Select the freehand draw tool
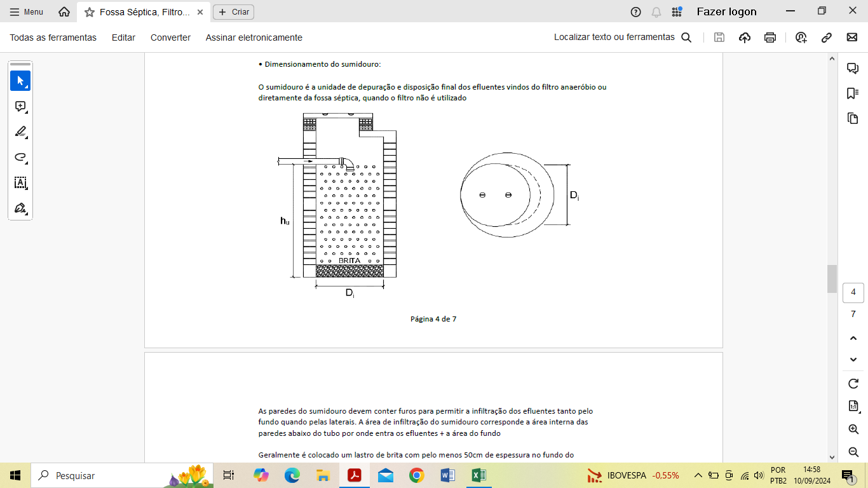868x488 pixels. coord(20,158)
